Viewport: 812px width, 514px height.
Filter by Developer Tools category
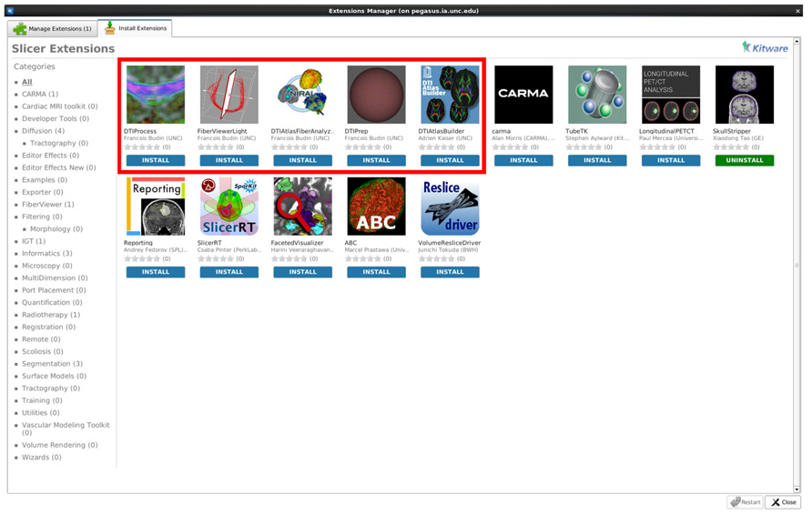click(56, 118)
